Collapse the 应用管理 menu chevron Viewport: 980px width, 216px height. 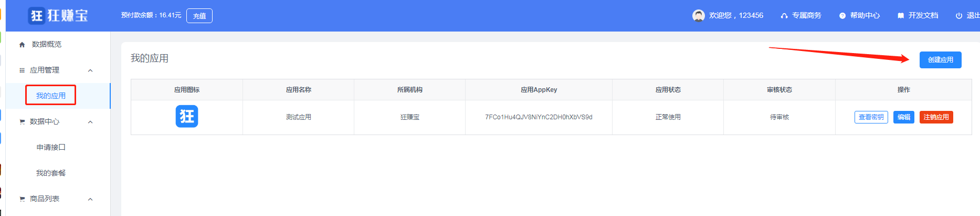pyautogui.click(x=90, y=70)
